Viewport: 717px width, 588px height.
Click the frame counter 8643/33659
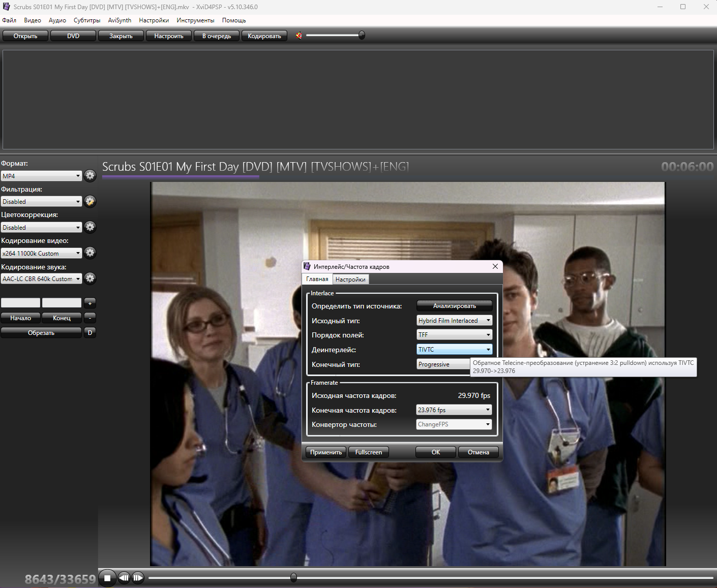coord(60,579)
